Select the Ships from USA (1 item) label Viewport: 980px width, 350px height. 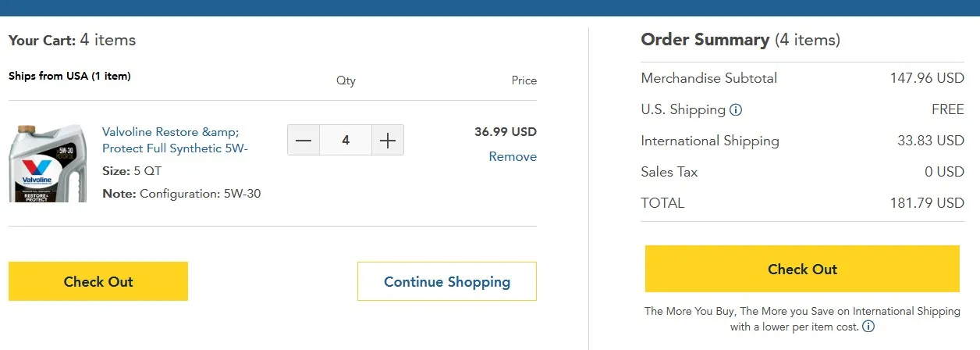(69, 77)
